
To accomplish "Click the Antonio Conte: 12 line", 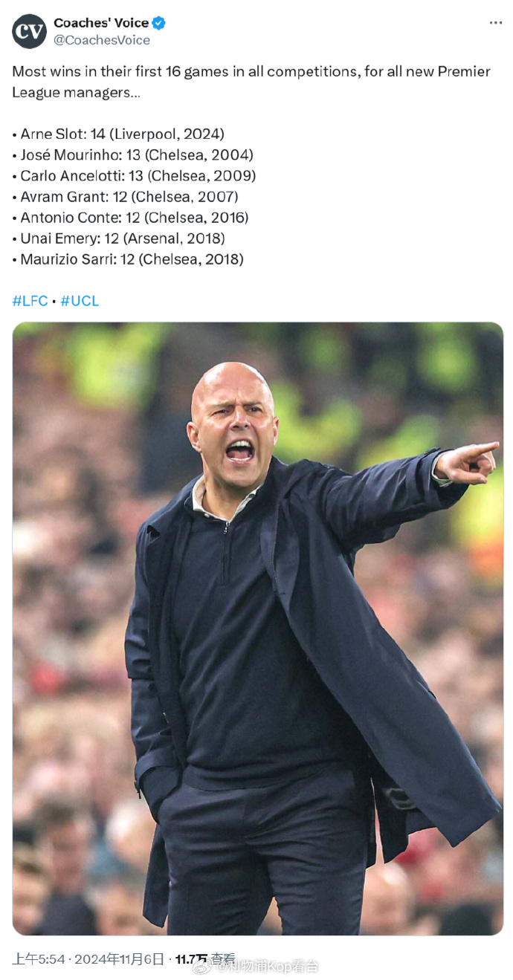I will coord(131,218).
